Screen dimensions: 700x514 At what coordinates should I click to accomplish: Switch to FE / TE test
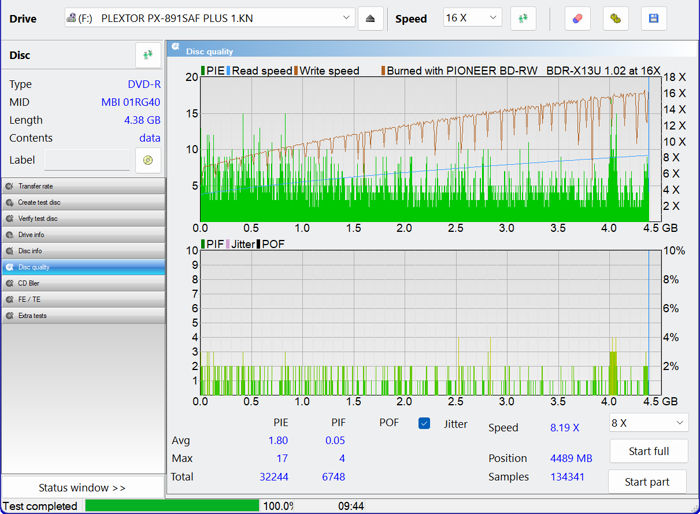pos(83,299)
